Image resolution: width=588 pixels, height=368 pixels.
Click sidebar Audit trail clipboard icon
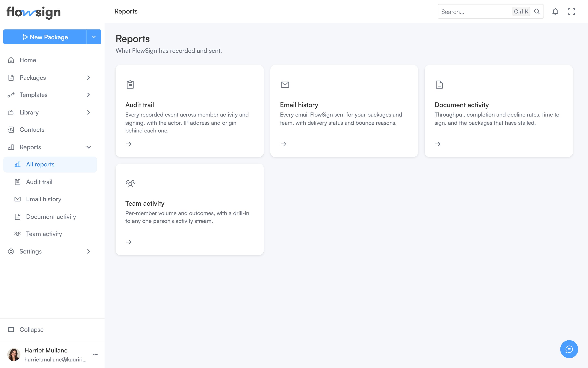tap(18, 182)
